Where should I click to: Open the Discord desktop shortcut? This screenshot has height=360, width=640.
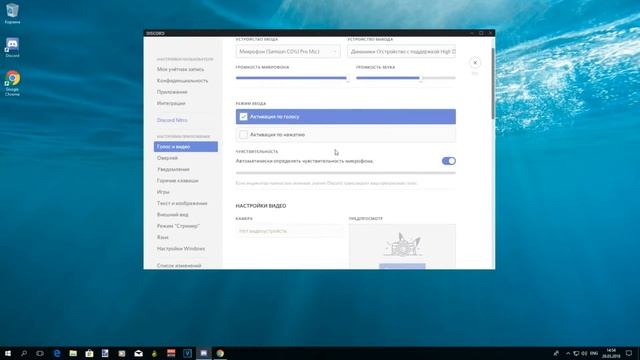[x=12, y=47]
